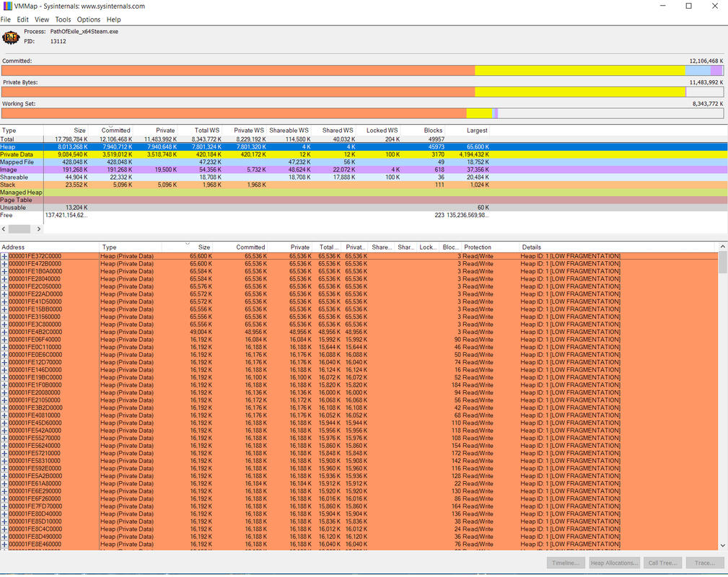Expand the 000001FE15BB0000 heap row
Viewport: 728px width, 577px height.
coord(4,309)
